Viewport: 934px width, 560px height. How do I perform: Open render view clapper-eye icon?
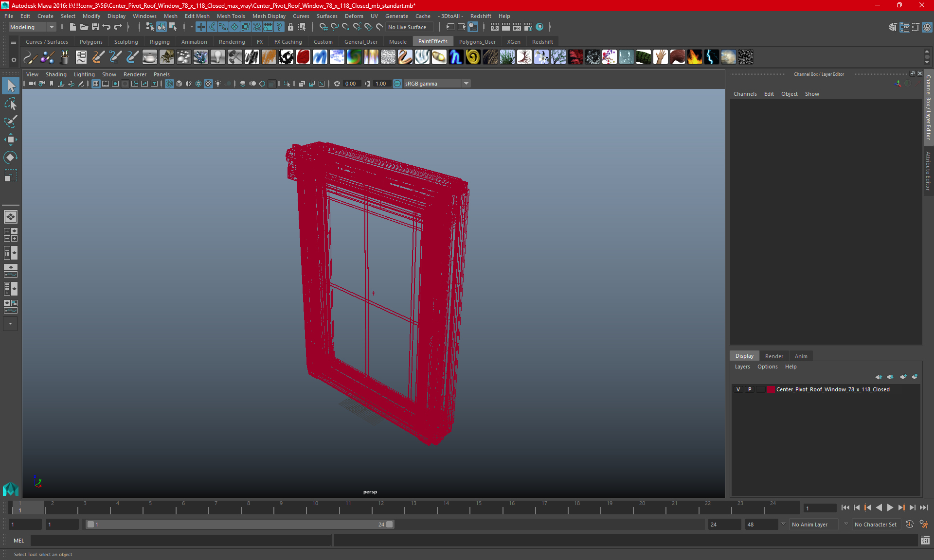click(x=495, y=27)
